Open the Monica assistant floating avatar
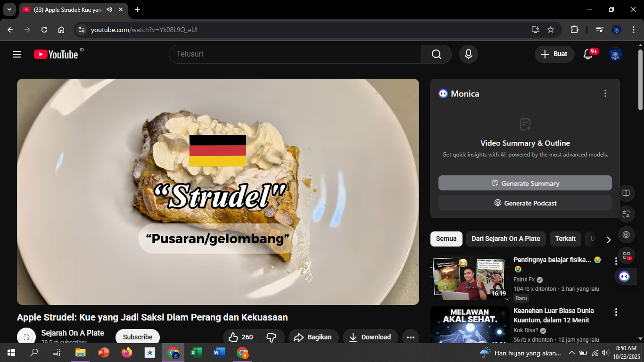This screenshot has width=644, height=362. point(625,276)
